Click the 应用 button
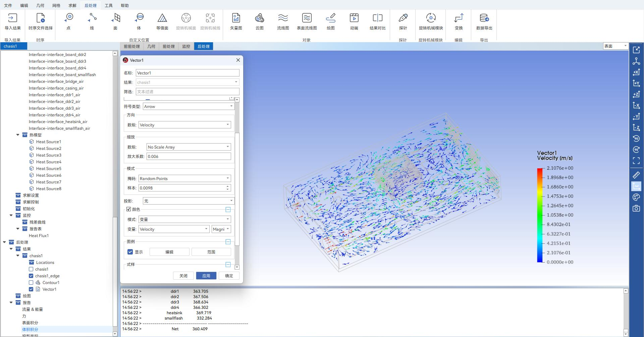644x337 pixels. (x=206, y=276)
